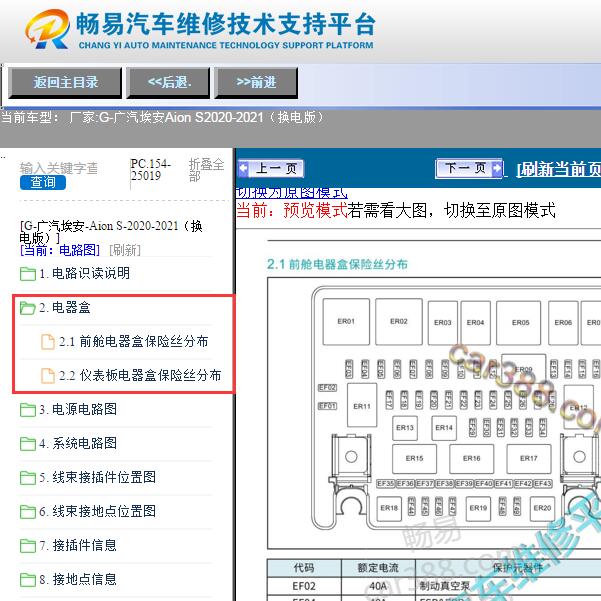
Task: Click open folder icon of 2. 电器盒
Action: click(28, 308)
